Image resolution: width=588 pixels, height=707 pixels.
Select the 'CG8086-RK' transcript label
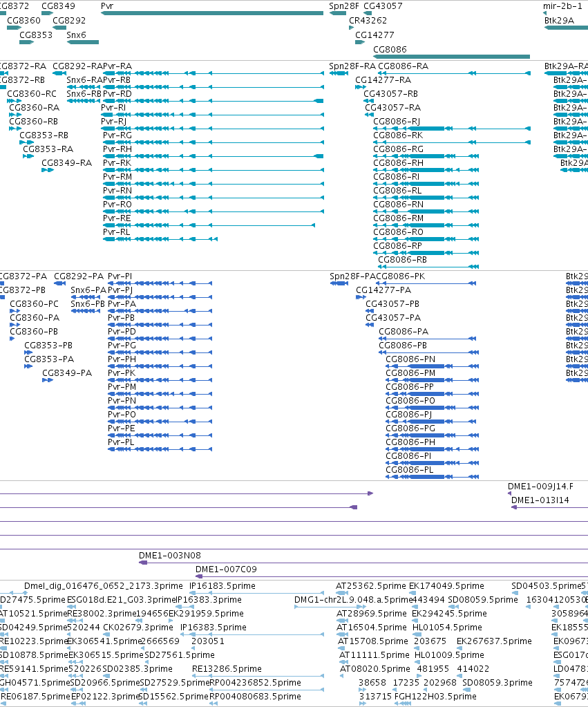398,135
